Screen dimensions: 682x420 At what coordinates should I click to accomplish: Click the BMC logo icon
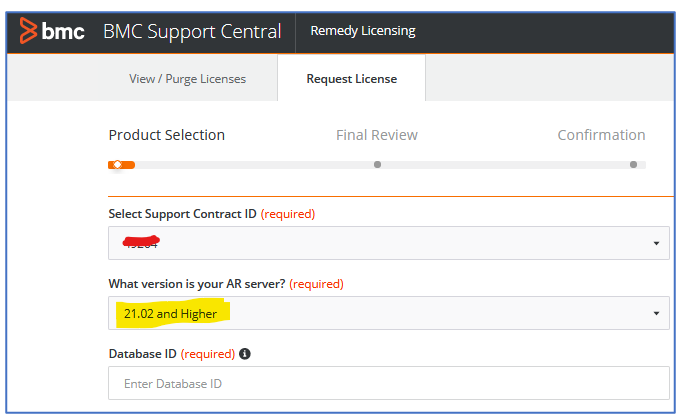(28, 31)
